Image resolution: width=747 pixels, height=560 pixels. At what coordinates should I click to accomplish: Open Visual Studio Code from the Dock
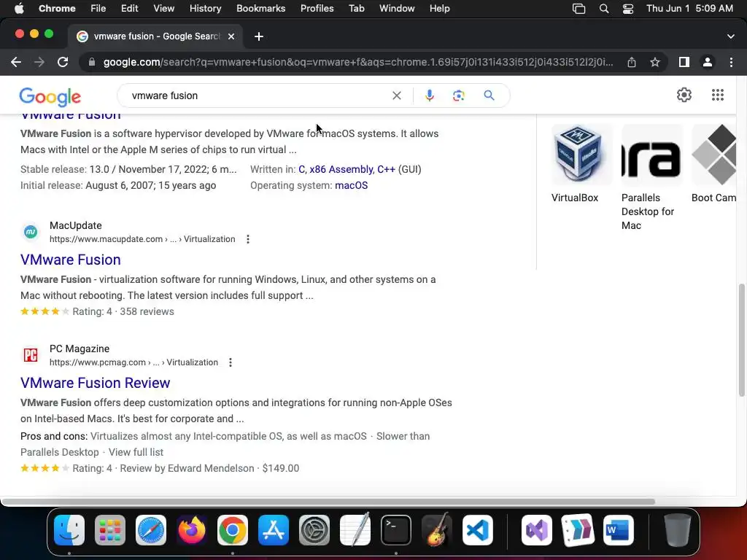tap(477, 530)
